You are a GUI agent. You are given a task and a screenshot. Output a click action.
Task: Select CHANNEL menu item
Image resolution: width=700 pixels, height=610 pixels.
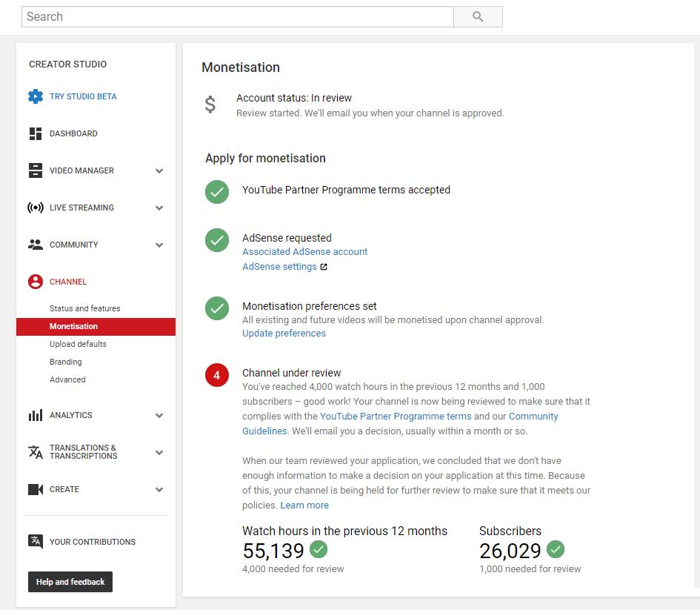click(x=68, y=282)
